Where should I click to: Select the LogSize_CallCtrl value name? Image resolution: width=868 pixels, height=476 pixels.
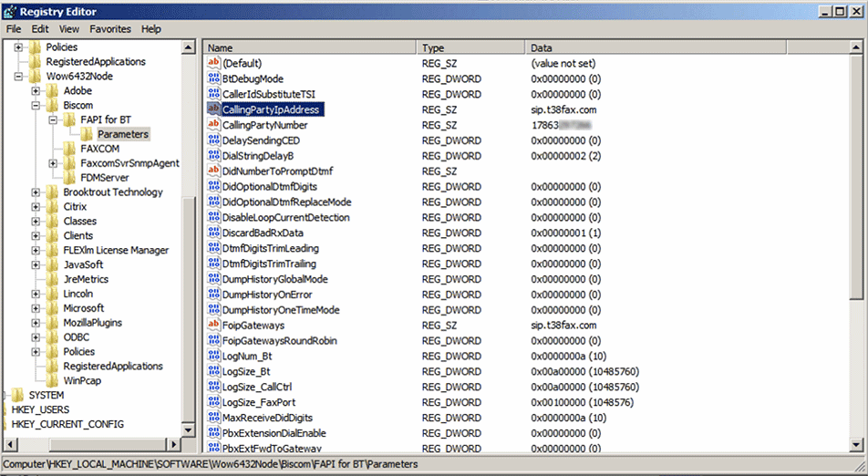point(257,387)
